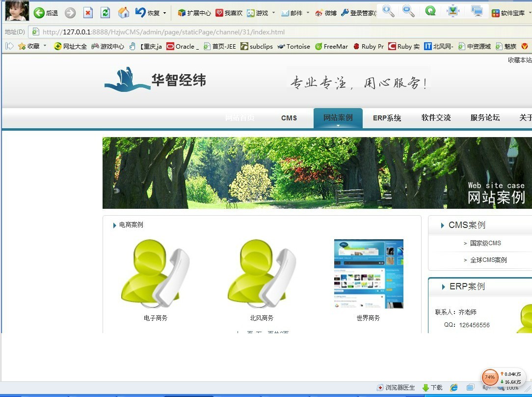The image size is (532, 397).
Task: Click the zoom in magnifier icon
Action: click(388, 11)
